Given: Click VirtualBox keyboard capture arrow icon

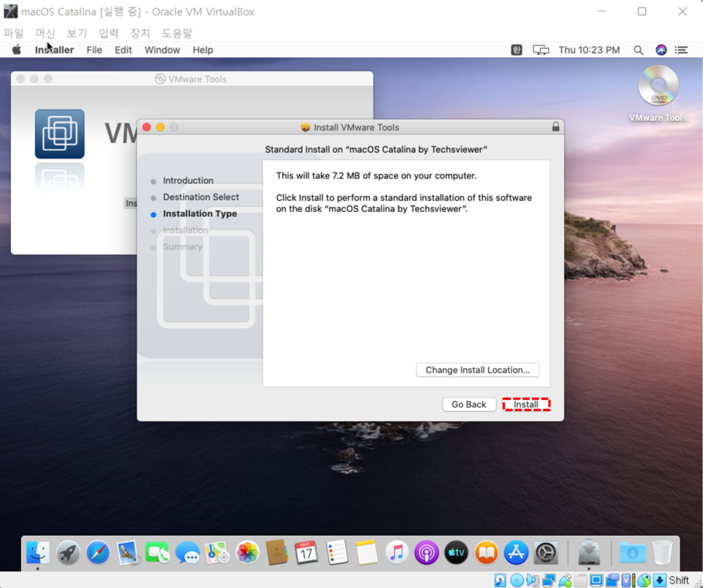Looking at the screenshot, I should [659, 581].
